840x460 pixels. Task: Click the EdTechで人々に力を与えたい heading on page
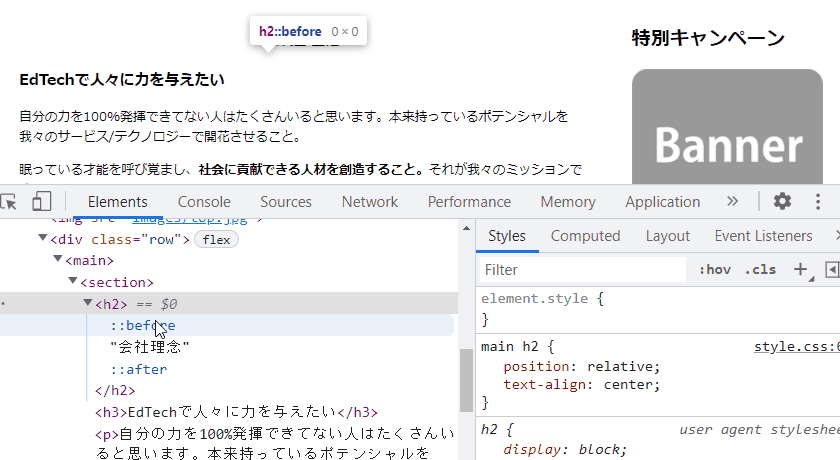pyautogui.click(x=122, y=80)
